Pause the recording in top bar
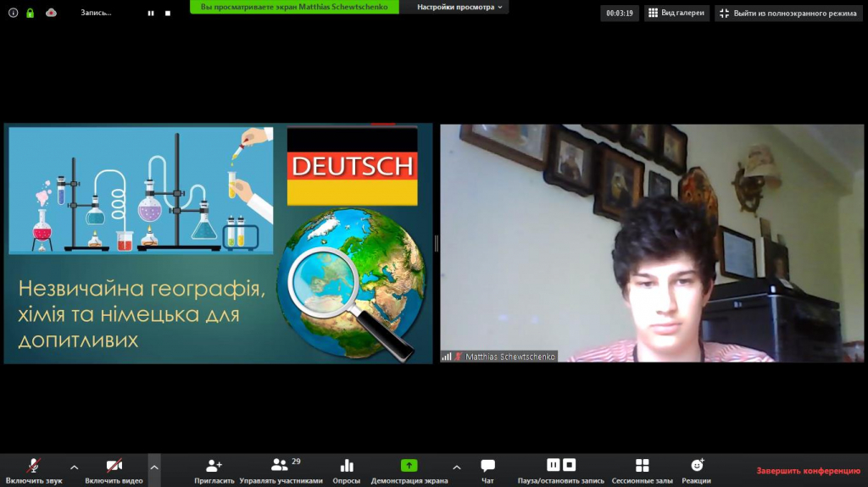Viewport: 868px width, 487px height. [x=151, y=14]
